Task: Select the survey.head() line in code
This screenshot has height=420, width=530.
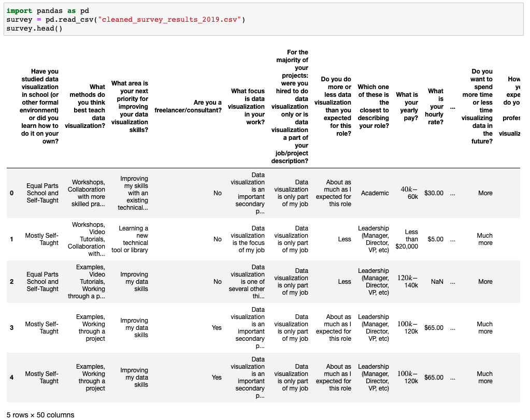Action: coord(30,28)
